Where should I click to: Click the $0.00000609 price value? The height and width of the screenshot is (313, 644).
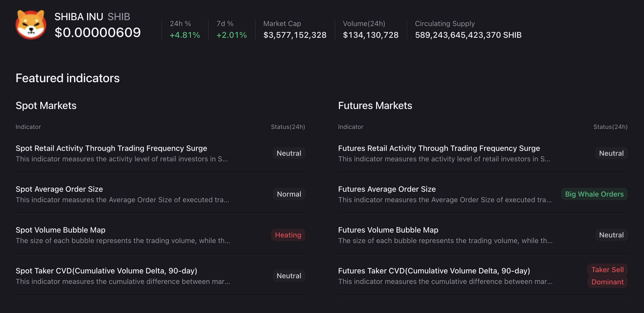click(x=98, y=32)
